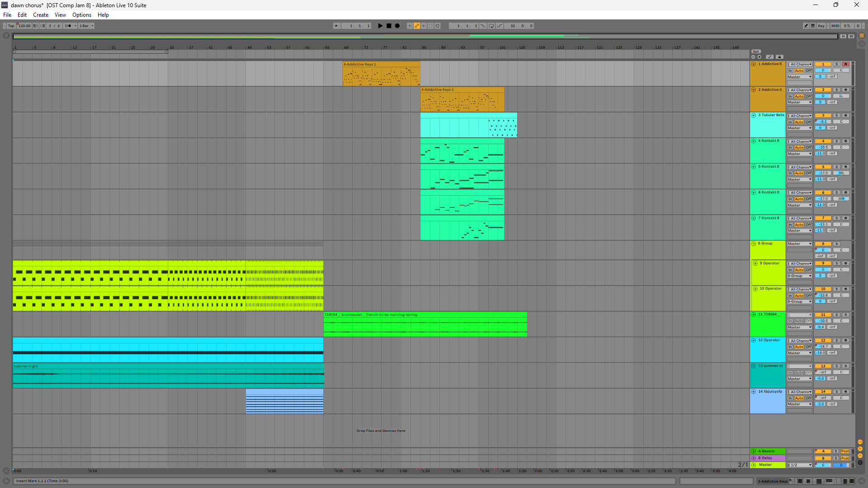Fold the 8 Group track
Screen dimensions: 868x488
(754, 244)
